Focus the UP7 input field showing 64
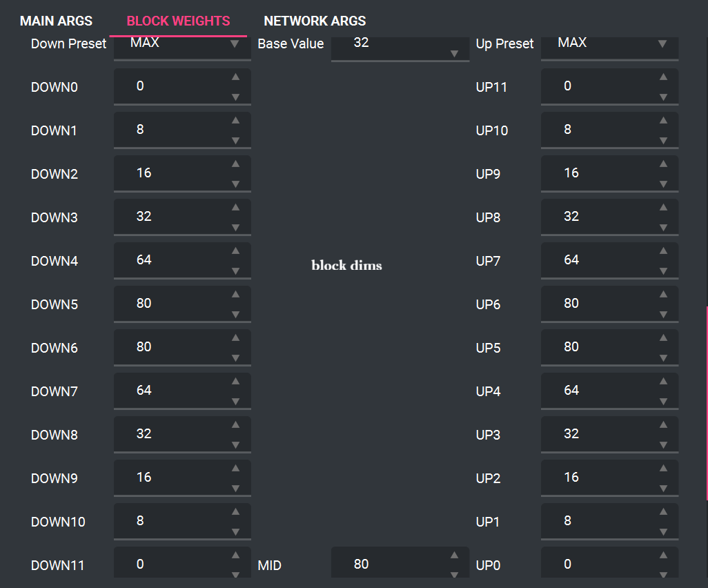Viewport: 708px width, 588px height. coord(600,260)
